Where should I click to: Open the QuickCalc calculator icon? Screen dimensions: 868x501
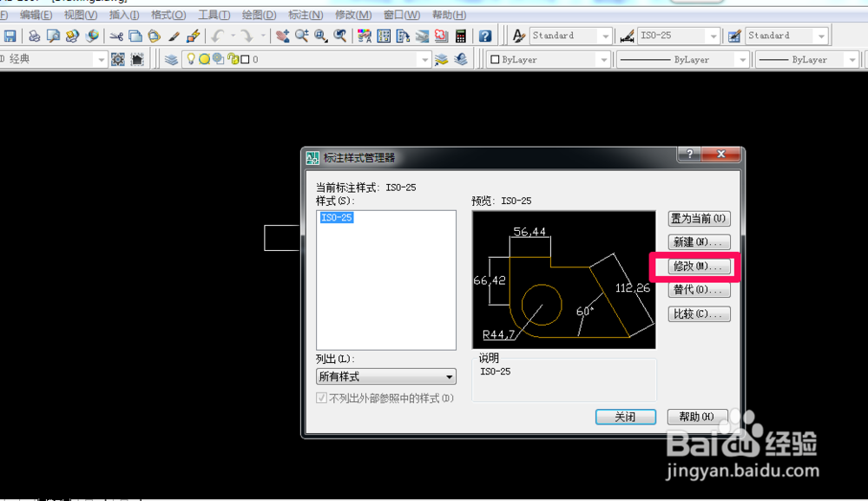click(x=461, y=36)
